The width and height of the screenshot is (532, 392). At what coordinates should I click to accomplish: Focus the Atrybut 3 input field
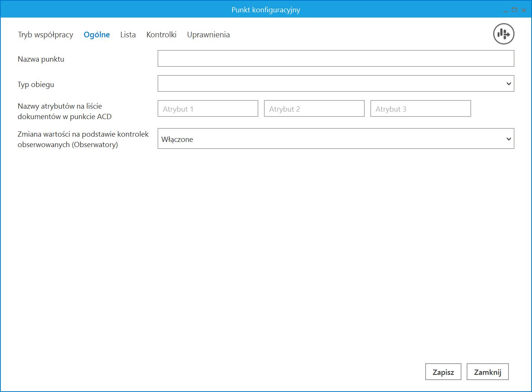[x=421, y=109]
